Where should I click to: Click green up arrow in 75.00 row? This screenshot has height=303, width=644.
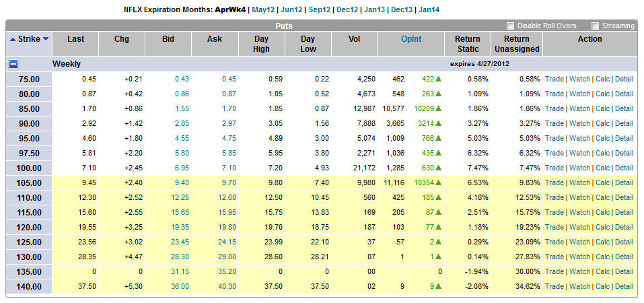pyautogui.click(x=439, y=79)
